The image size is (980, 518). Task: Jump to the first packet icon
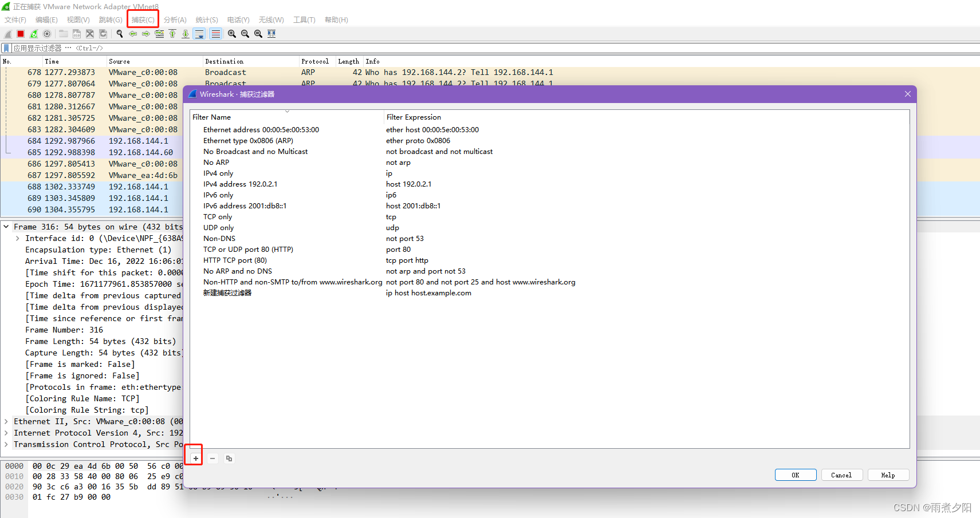[x=172, y=34]
